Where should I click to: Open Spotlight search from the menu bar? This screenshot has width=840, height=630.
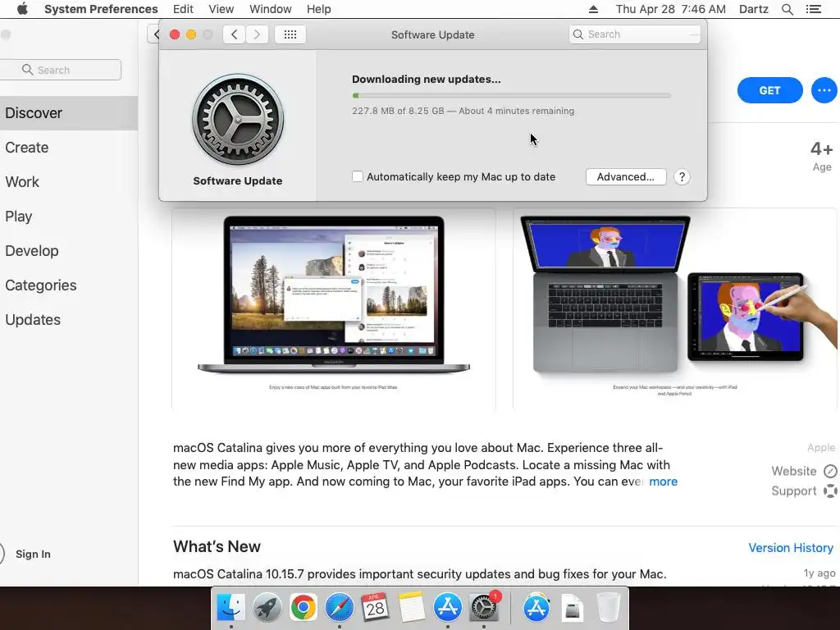click(787, 9)
